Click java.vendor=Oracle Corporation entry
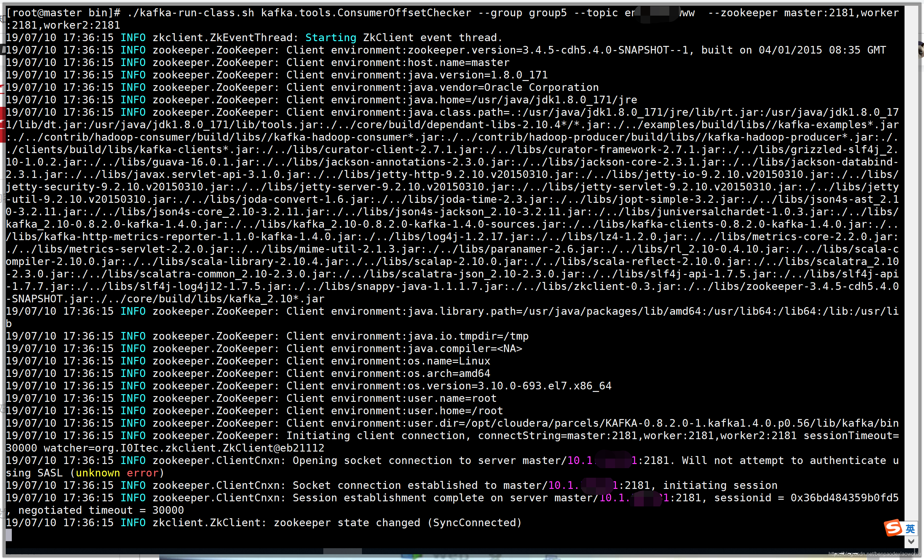This screenshot has height=560, width=924. tap(503, 87)
